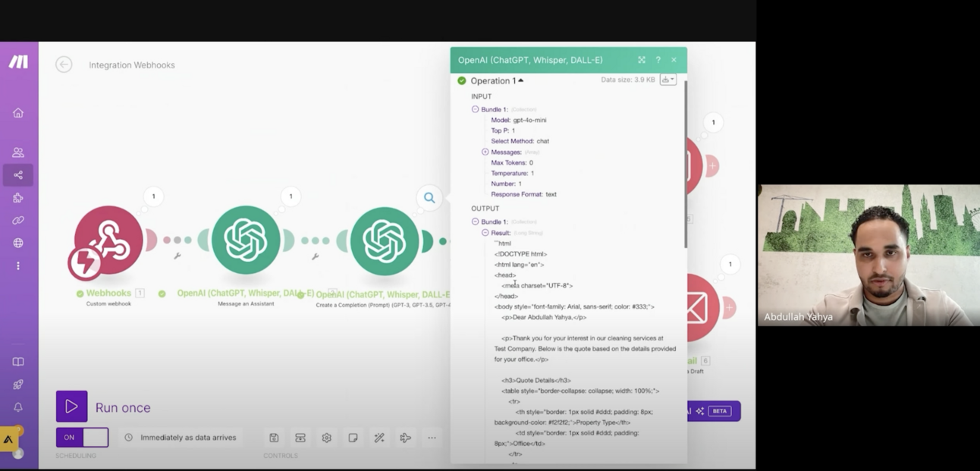Select the magic wand AI tool icon
The width and height of the screenshot is (980, 471).
pos(379,438)
